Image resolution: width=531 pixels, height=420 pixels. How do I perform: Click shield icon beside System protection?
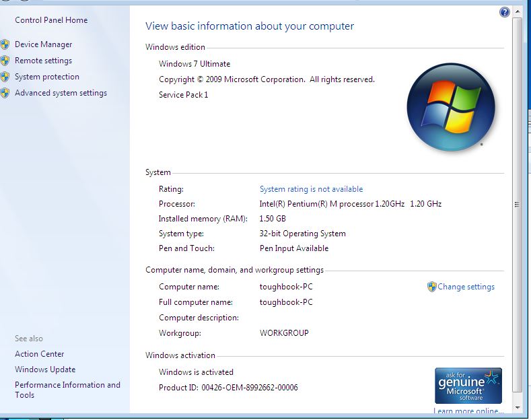[x=5, y=77]
